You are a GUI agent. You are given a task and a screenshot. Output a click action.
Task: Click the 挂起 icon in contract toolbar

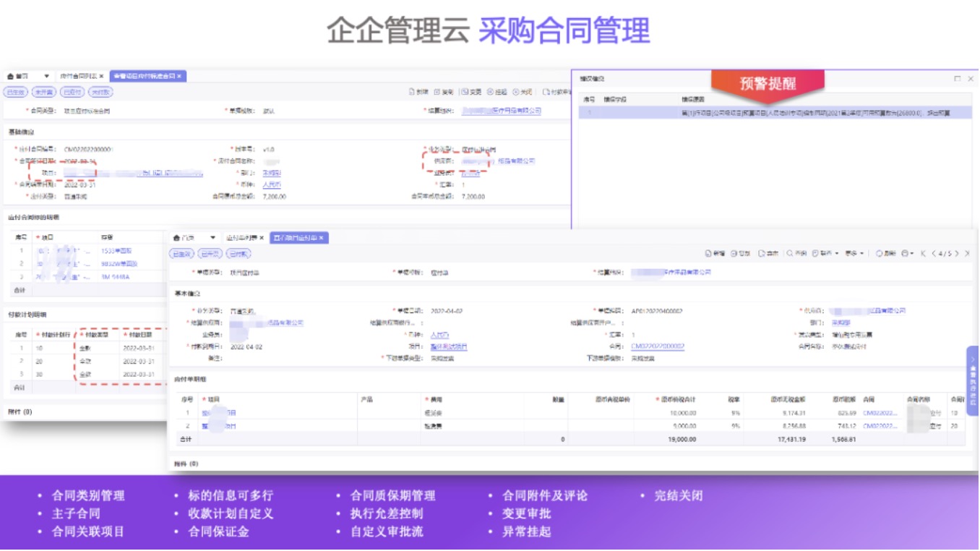click(x=491, y=92)
